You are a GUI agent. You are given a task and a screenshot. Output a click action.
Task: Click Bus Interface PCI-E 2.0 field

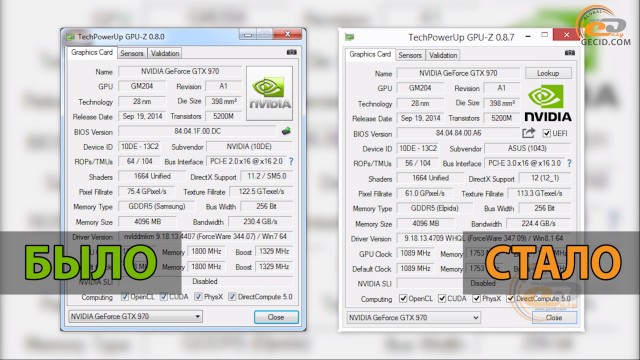coord(246,162)
